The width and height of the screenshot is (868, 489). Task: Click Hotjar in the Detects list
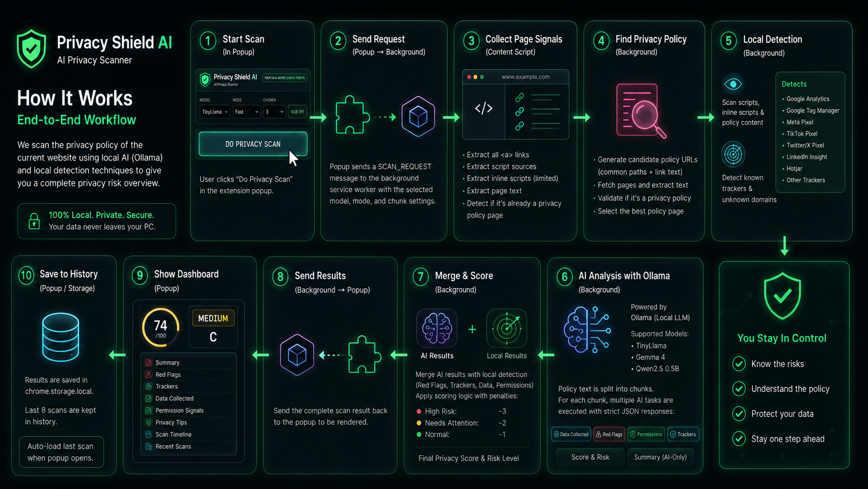pos(794,168)
